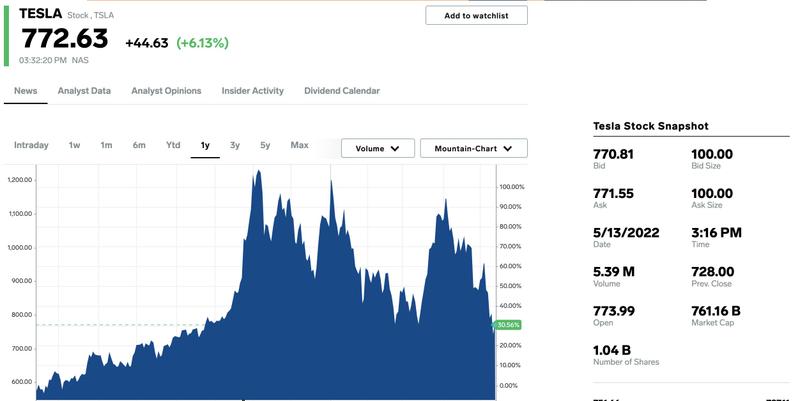The image size is (800, 401).
Task: Expand the Mountain-Chart type dropdown
Action: (473, 148)
